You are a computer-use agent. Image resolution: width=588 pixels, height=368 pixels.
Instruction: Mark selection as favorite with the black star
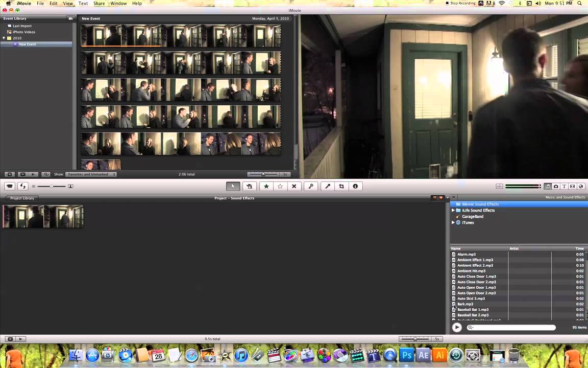tap(266, 186)
